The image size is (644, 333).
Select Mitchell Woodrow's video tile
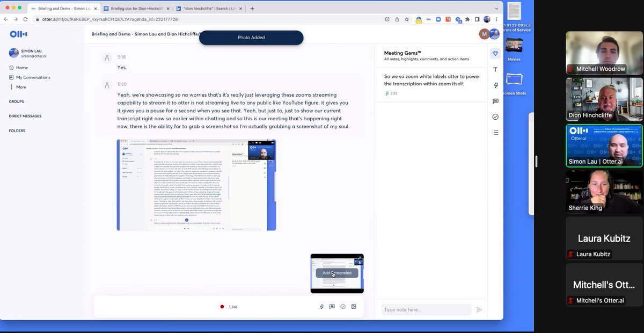(x=604, y=53)
